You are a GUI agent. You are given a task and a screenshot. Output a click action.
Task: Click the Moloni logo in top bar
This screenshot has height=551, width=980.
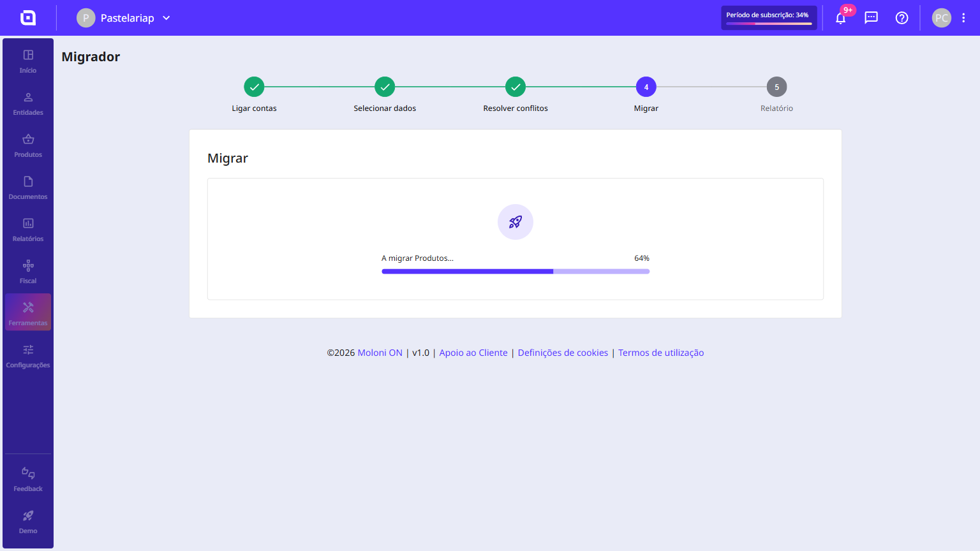[x=28, y=18]
